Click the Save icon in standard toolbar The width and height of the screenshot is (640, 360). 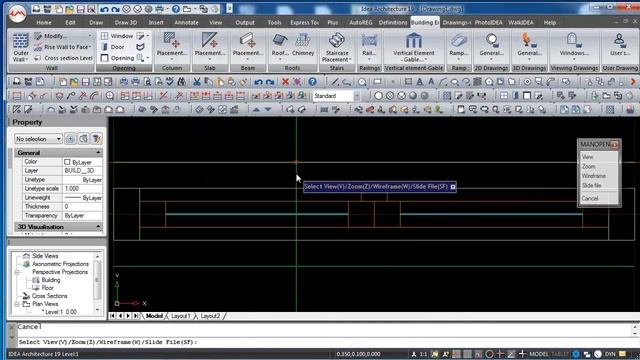85,82
